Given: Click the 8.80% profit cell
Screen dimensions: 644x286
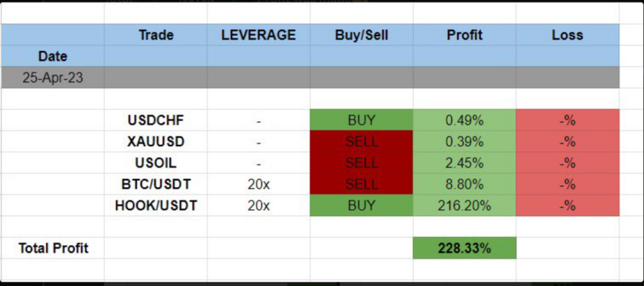Looking at the screenshot, I should pyautogui.click(x=464, y=185).
